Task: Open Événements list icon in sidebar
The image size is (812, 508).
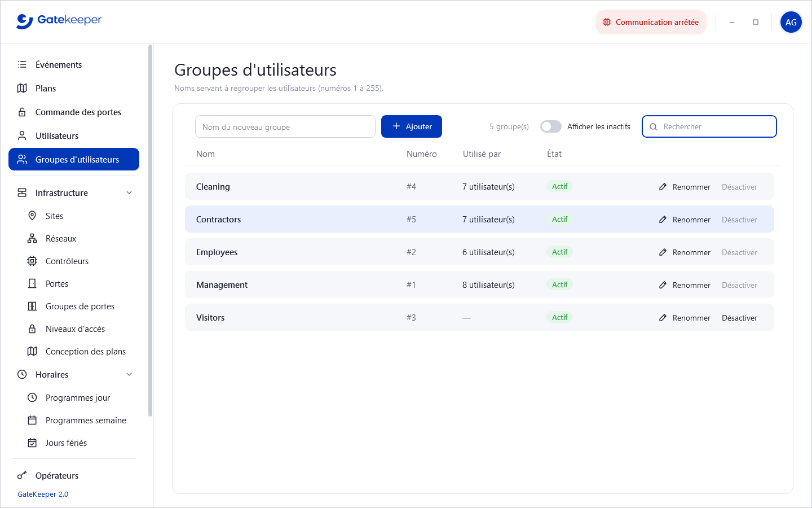Action: point(22,64)
